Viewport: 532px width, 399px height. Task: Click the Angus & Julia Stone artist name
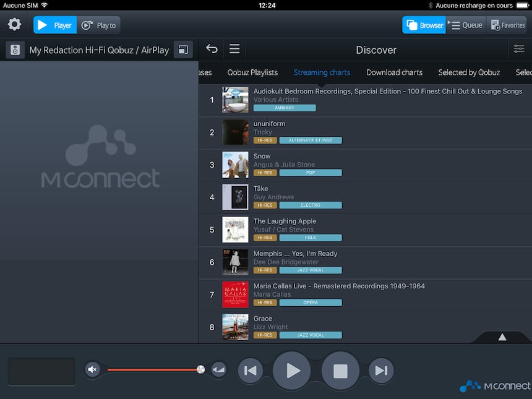[x=284, y=165]
